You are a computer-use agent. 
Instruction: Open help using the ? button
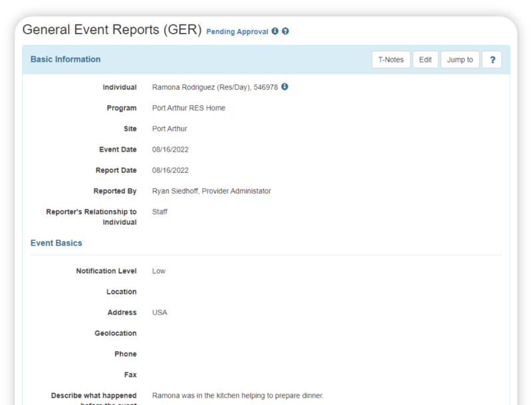pos(492,59)
